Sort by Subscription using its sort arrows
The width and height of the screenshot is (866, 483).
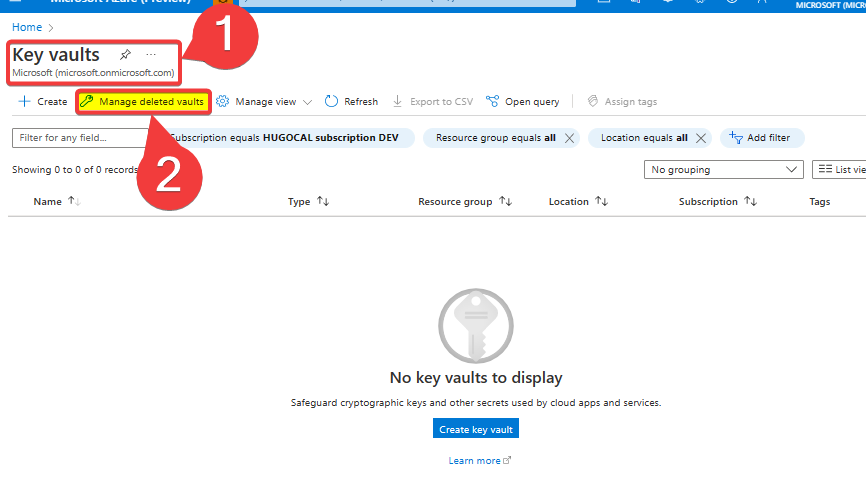[750, 201]
